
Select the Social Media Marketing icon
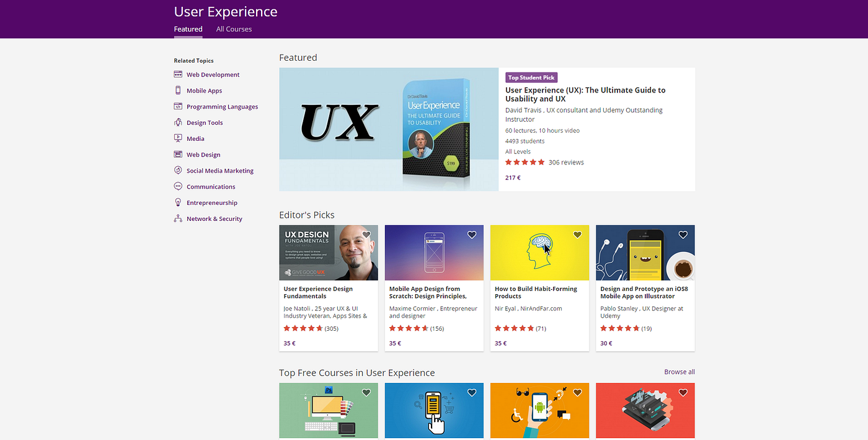[x=178, y=170]
